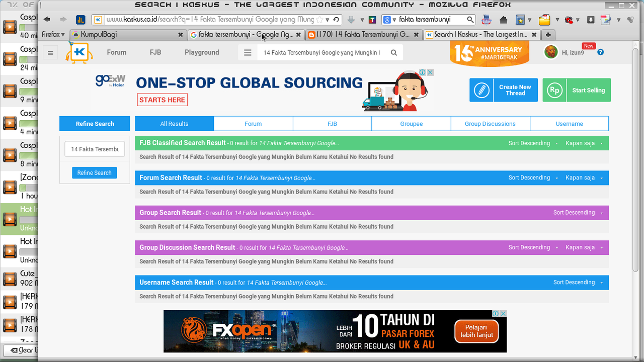644x362 pixels.
Task: Click the grey share icon at toolbar end
Action: [630, 20]
